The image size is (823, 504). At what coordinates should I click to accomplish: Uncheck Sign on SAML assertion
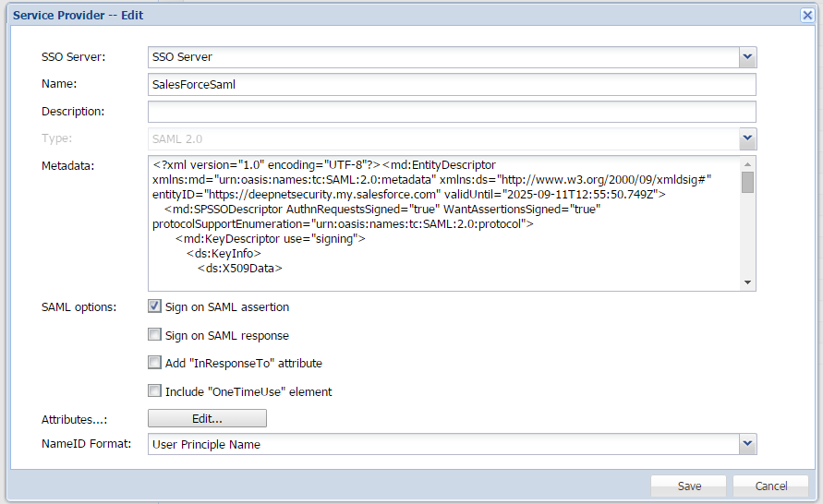click(154, 306)
